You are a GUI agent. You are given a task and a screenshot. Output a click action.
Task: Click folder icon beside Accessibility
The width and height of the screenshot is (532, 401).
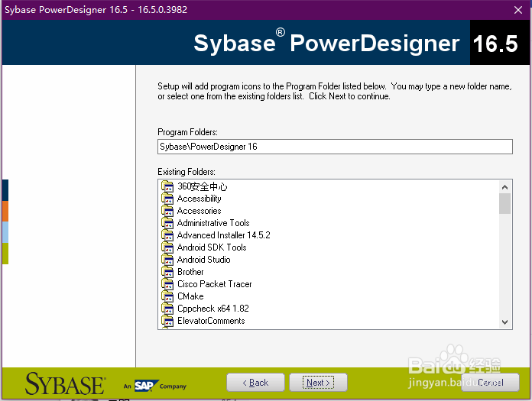pyautogui.click(x=167, y=199)
